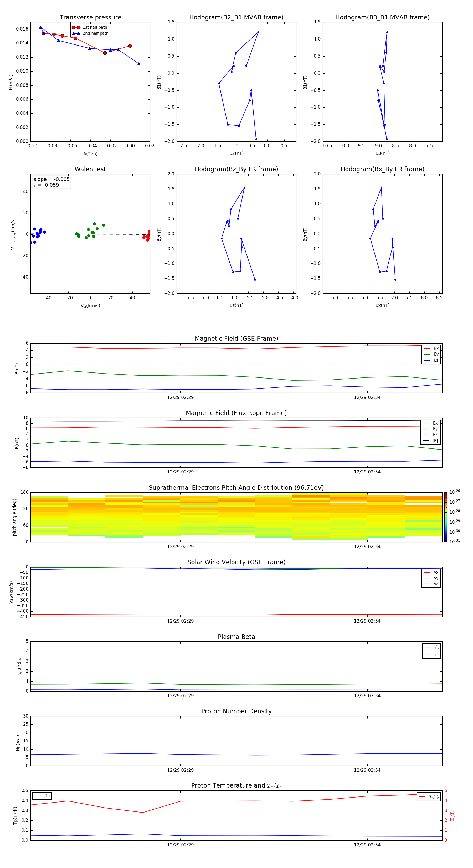The image size is (473, 868).
Task: Click 'Hodogram(B3_B1 MVAB frame)' title
Action: pos(382,18)
